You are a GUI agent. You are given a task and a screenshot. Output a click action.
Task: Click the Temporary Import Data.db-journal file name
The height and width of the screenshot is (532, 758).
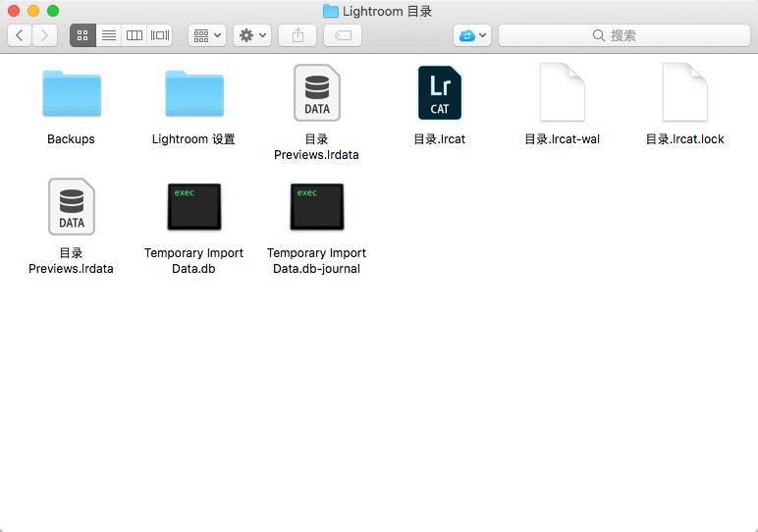[316, 261]
